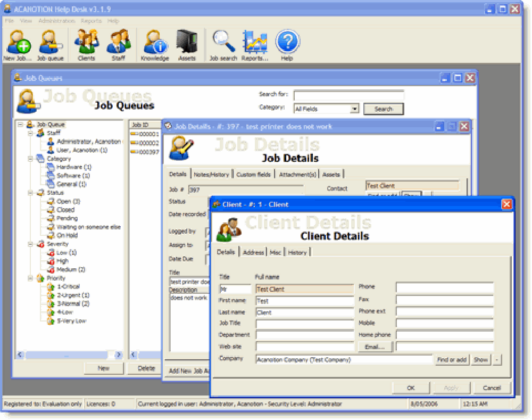Screen dimensions: 532x420
Task: Click Find or add next to Company
Action: coord(452,359)
